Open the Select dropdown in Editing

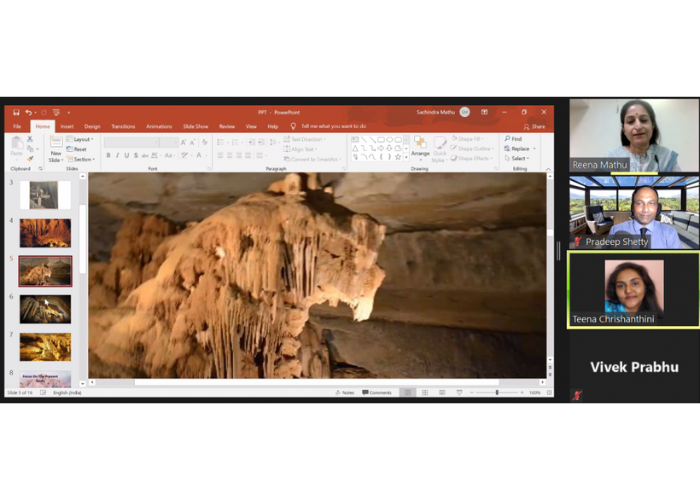517,158
